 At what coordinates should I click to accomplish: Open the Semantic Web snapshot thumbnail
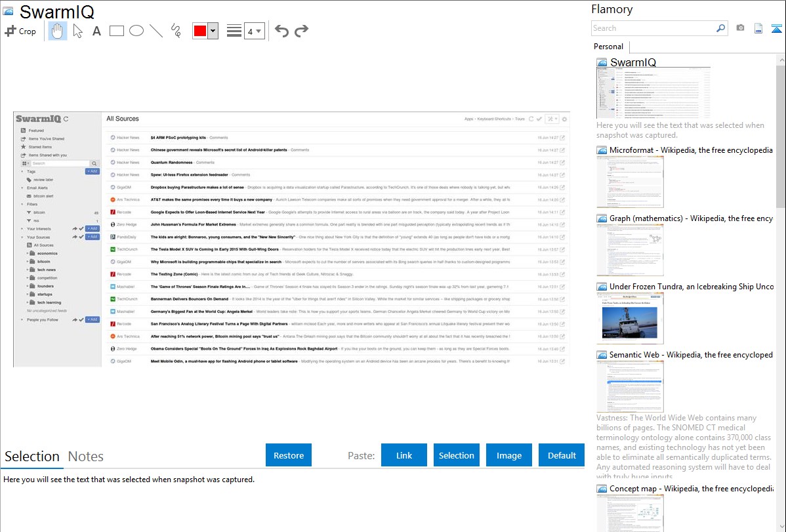pyautogui.click(x=630, y=386)
